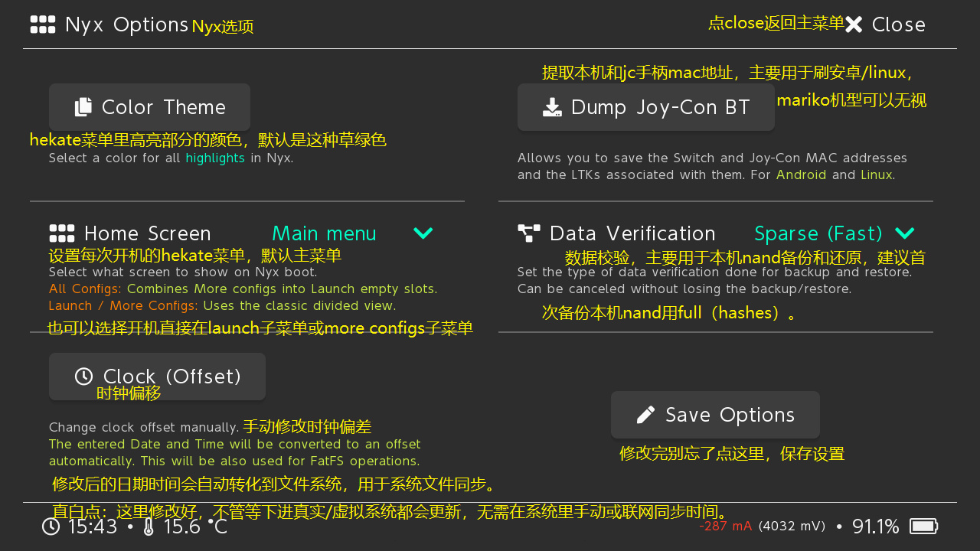This screenshot has height=551, width=980.
Task: Open the Main menu dropdown value
Action: pyautogui.click(x=324, y=233)
